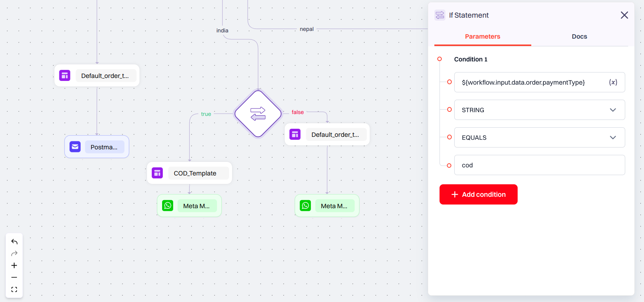
Task: Click the 'cod' value input field
Action: (540, 165)
